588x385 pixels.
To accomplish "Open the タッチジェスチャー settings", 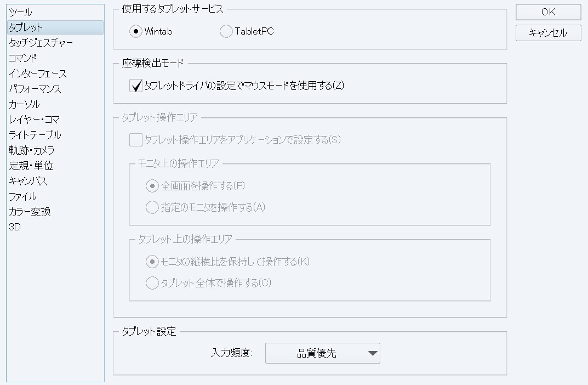I will click(x=41, y=43).
